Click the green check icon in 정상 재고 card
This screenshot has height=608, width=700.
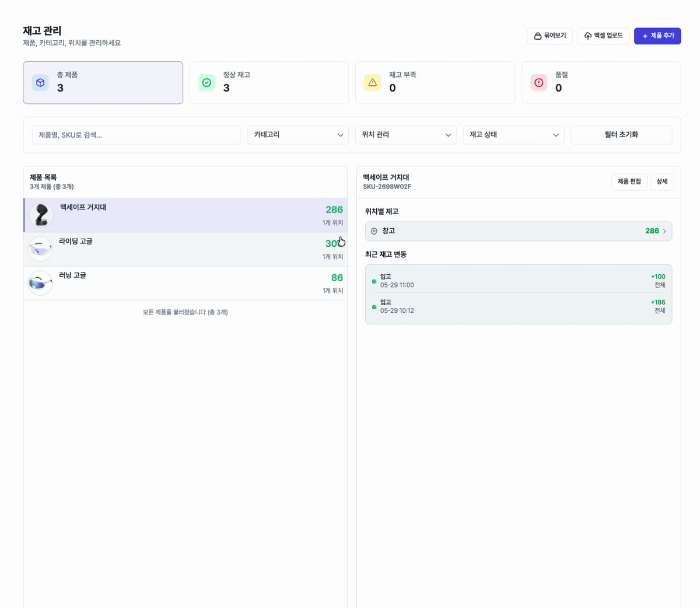[x=206, y=83]
